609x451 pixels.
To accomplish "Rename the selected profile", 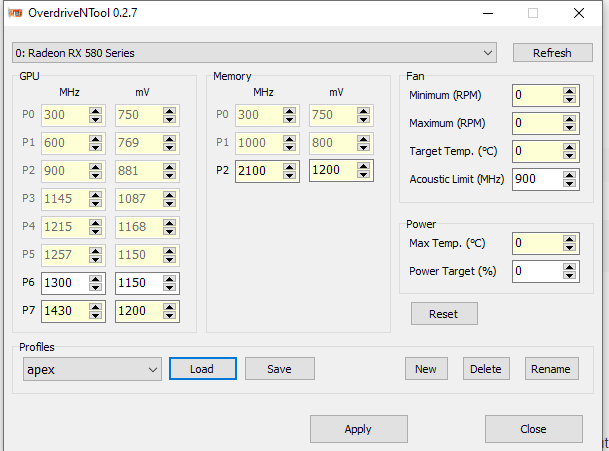I will (552, 369).
